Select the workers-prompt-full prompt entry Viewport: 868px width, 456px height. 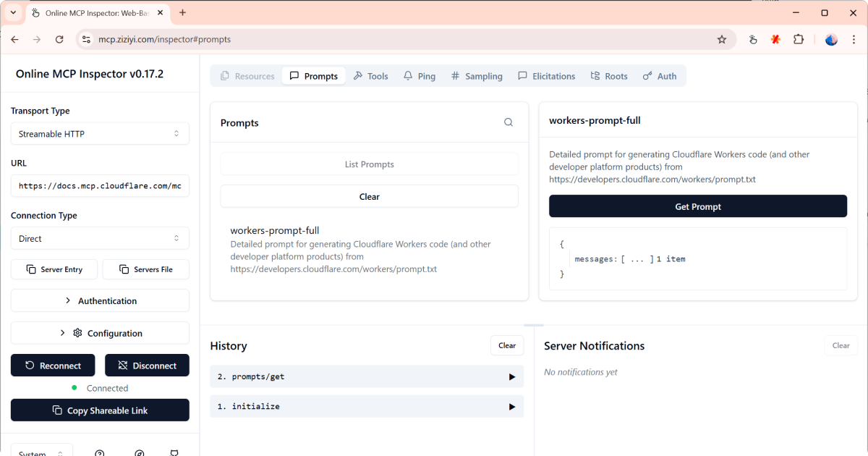pyautogui.click(x=370, y=250)
